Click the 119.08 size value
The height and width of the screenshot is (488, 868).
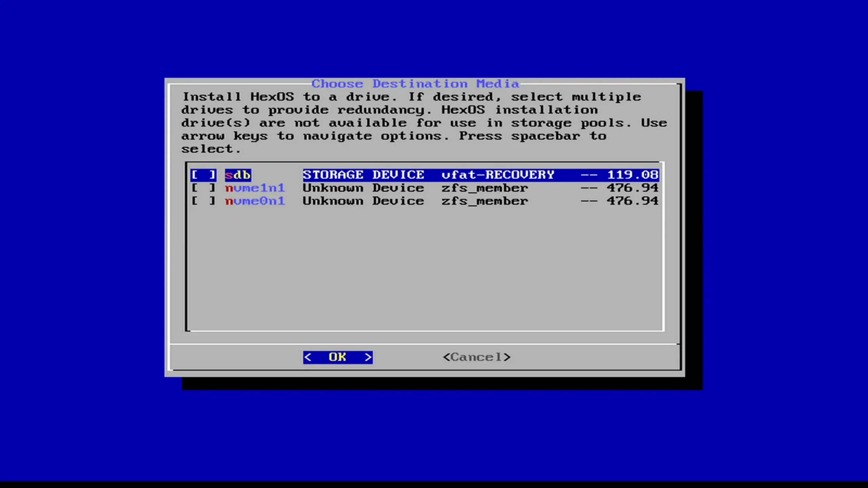click(633, 175)
